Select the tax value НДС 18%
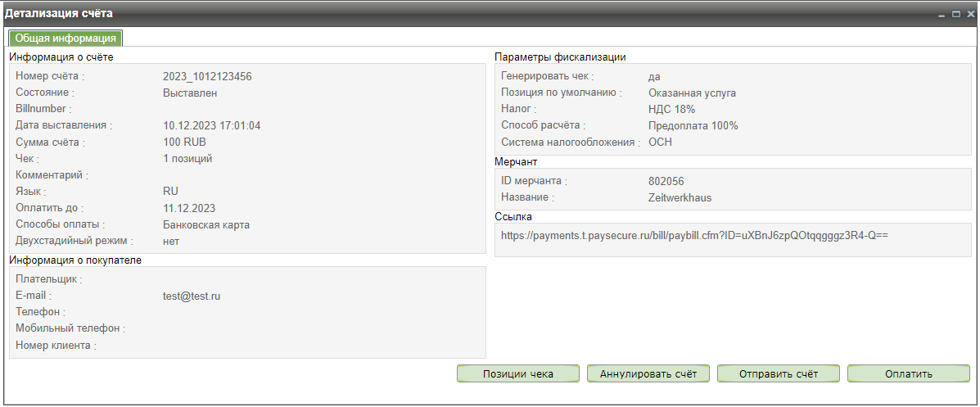 (x=671, y=109)
